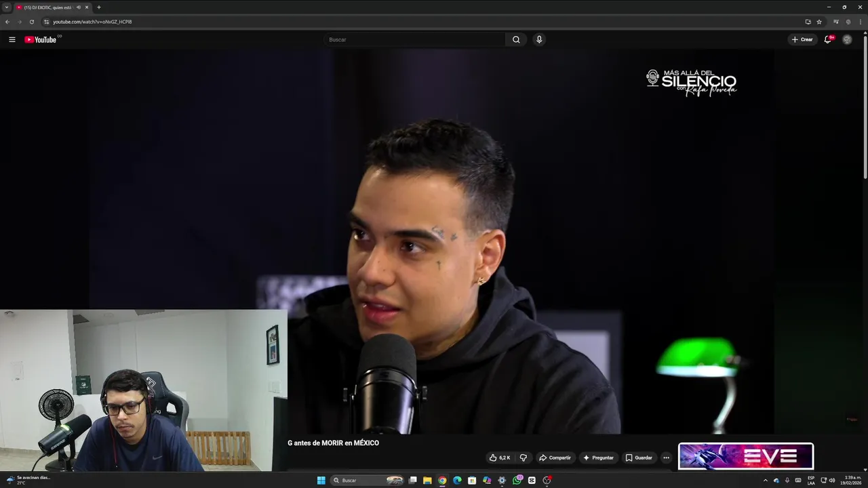Open YouTube notifications bell
Screen dimensions: 868x488
coord(828,39)
